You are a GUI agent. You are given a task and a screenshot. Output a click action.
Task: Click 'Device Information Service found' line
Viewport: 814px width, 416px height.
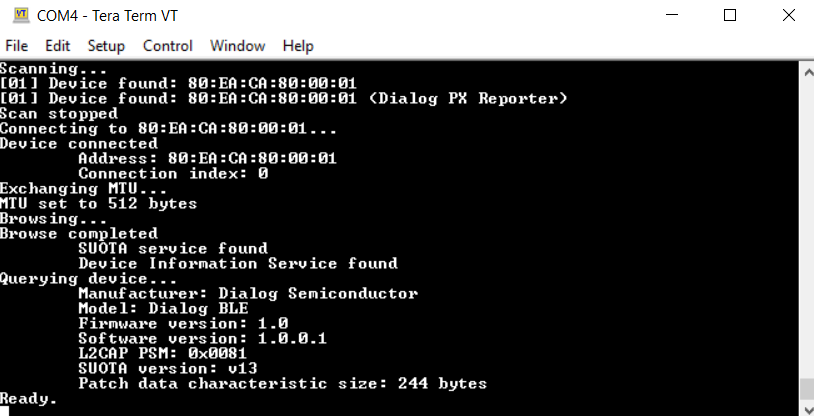238,263
